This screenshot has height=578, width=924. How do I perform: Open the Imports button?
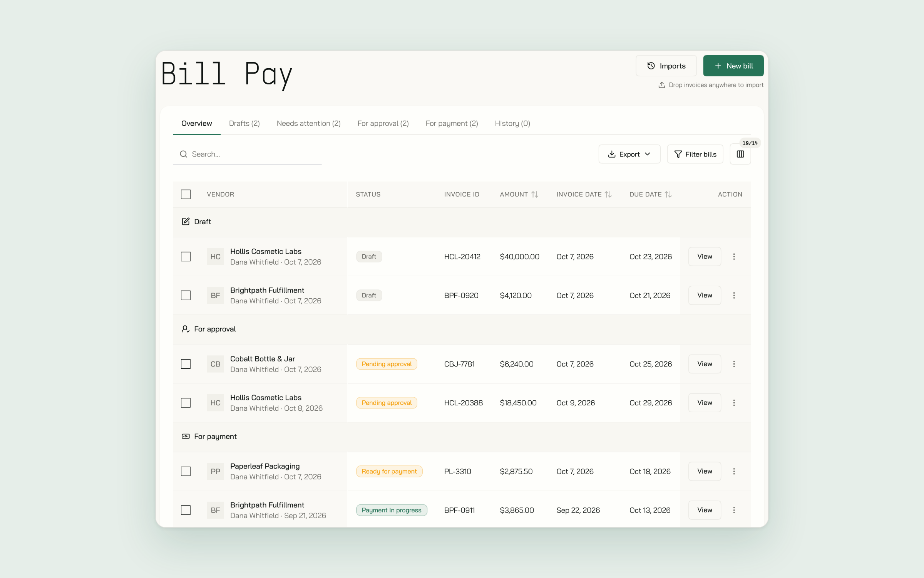coord(666,66)
